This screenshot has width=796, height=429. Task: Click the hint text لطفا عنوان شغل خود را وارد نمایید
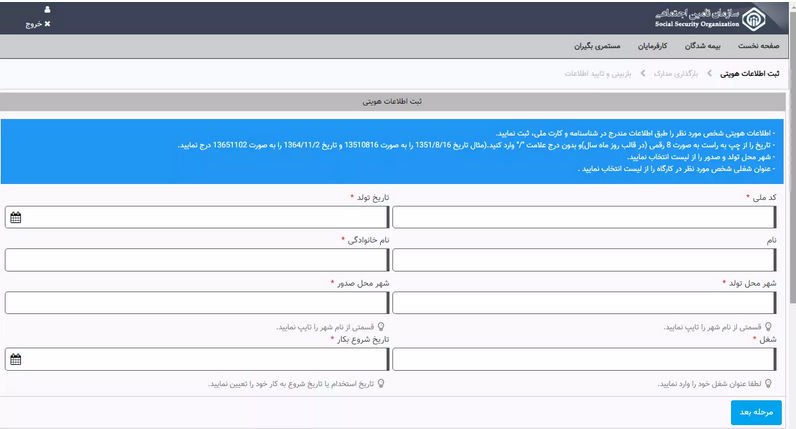[x=709, y=384]
